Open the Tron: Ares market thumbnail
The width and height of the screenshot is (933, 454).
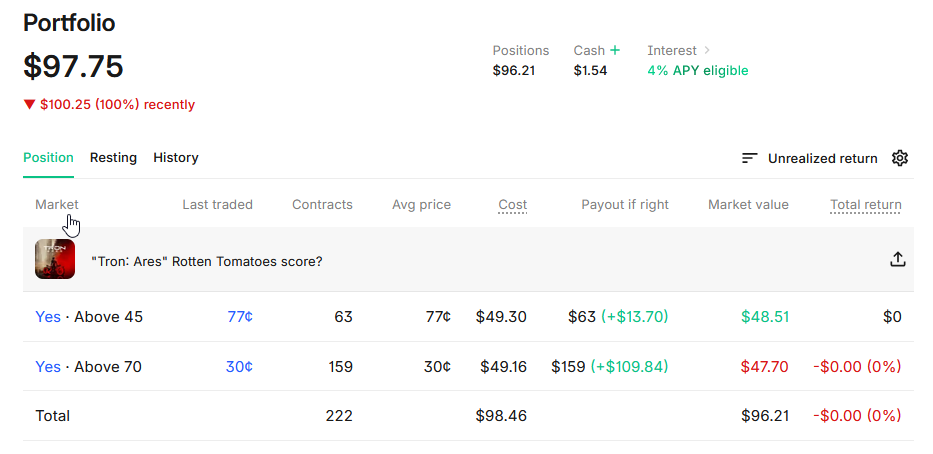[55, 259]
